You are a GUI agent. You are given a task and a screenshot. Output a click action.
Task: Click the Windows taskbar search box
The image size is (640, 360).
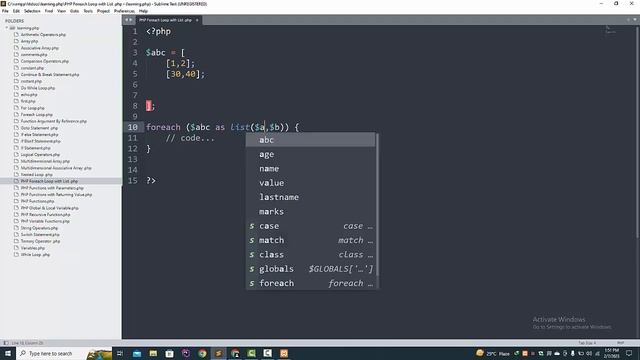(x=64, y=353)
